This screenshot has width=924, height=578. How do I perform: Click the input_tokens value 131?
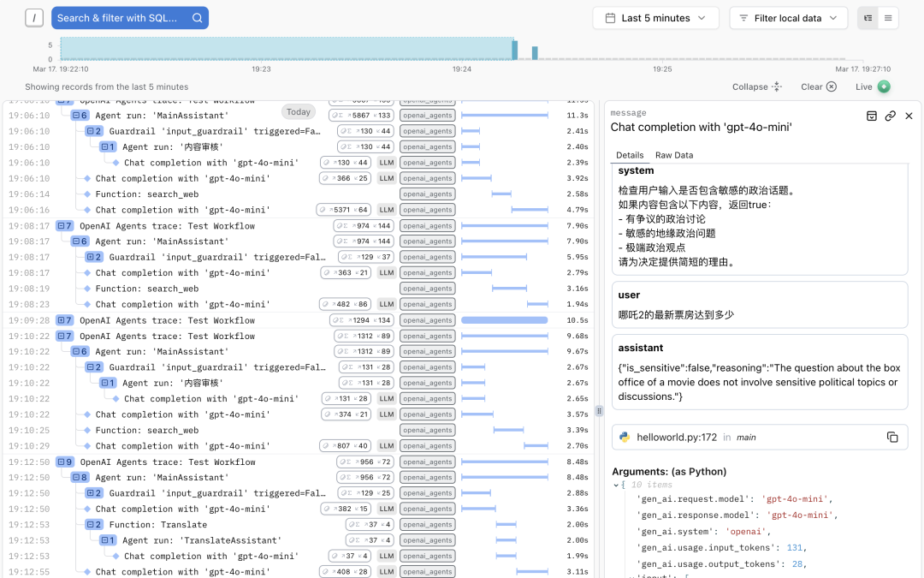pyautogui.click(x=794, y=548)
